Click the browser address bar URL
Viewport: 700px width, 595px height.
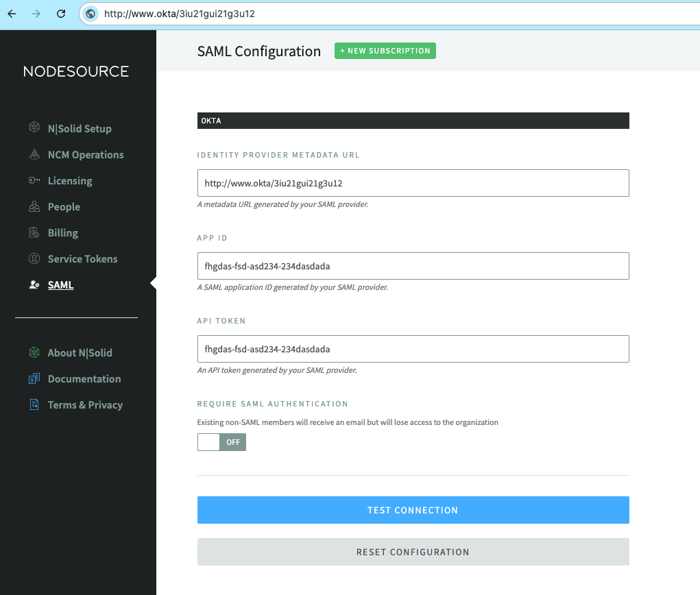(x=180, y=14)
